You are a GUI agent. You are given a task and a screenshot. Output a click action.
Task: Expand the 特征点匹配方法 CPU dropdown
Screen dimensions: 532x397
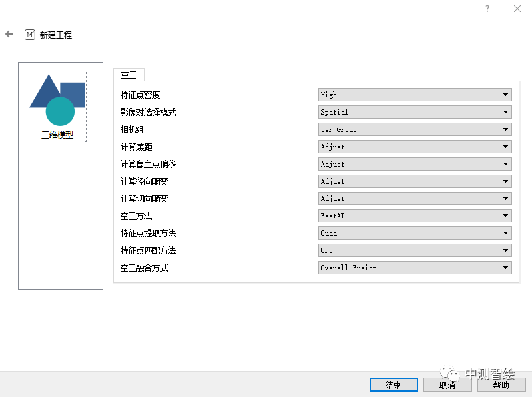point(415,250)
